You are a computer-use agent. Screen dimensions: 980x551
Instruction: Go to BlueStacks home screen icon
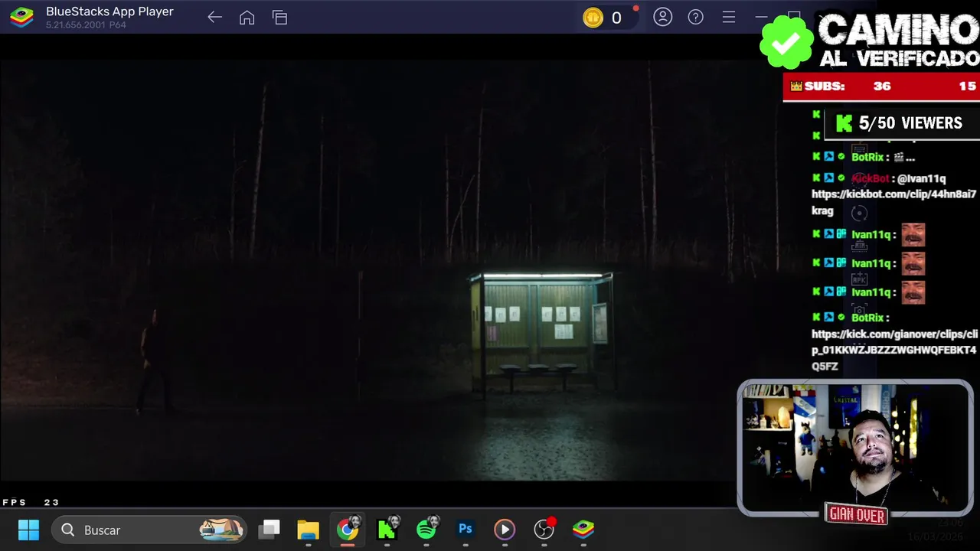(x=247, y=18)
